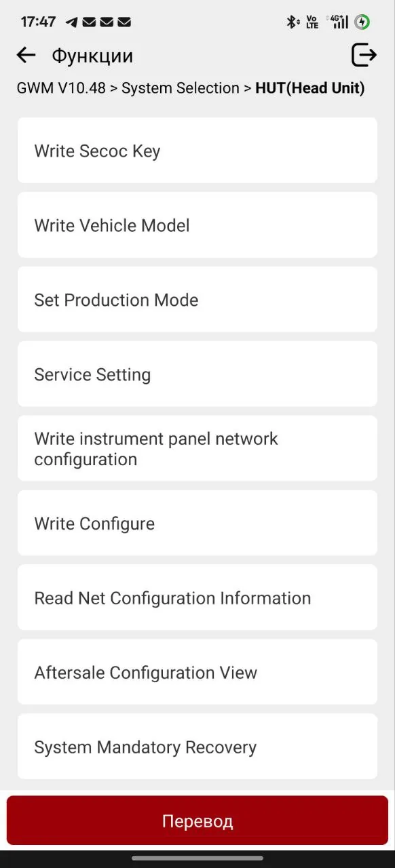Screen dimensions: 395x868
Task: Open Service Setting
Action: pos(197,374)
